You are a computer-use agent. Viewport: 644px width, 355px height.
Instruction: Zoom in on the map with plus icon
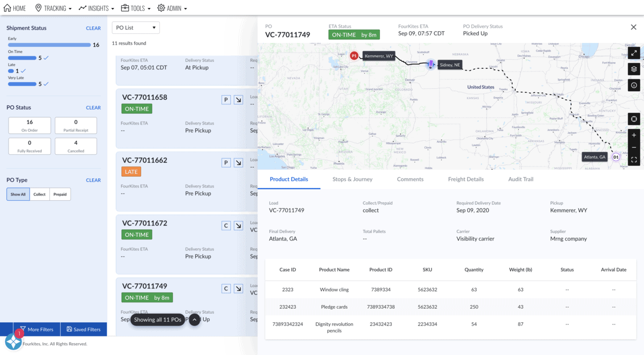pos(634,135)
